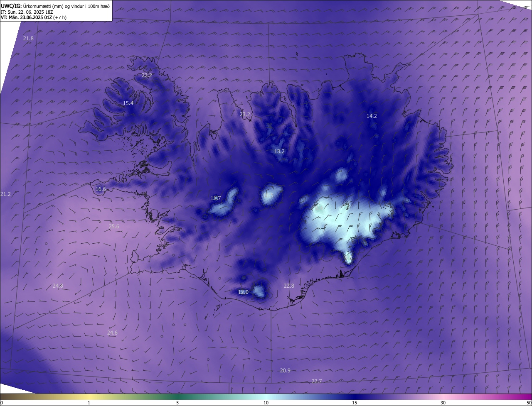The height and width of the screenshot is (406, 532).
Task: Select the 22.8 value label
Action: coord(289,286)
